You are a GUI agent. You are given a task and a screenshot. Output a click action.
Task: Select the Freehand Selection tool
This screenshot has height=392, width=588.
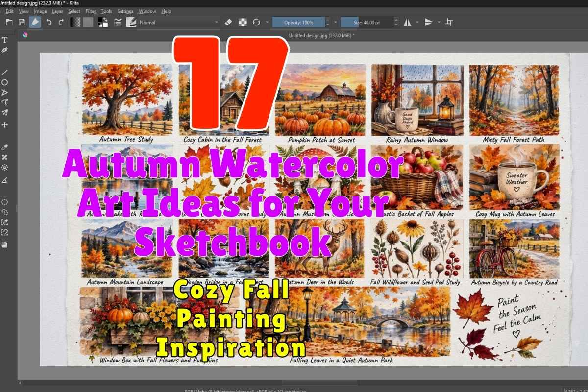click(5, 212)
